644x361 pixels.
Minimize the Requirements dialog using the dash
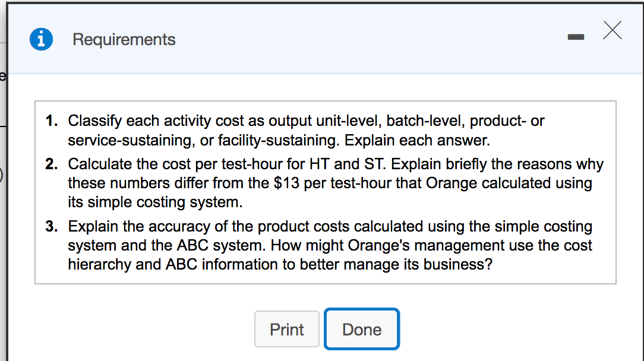[x=576, y=37]
